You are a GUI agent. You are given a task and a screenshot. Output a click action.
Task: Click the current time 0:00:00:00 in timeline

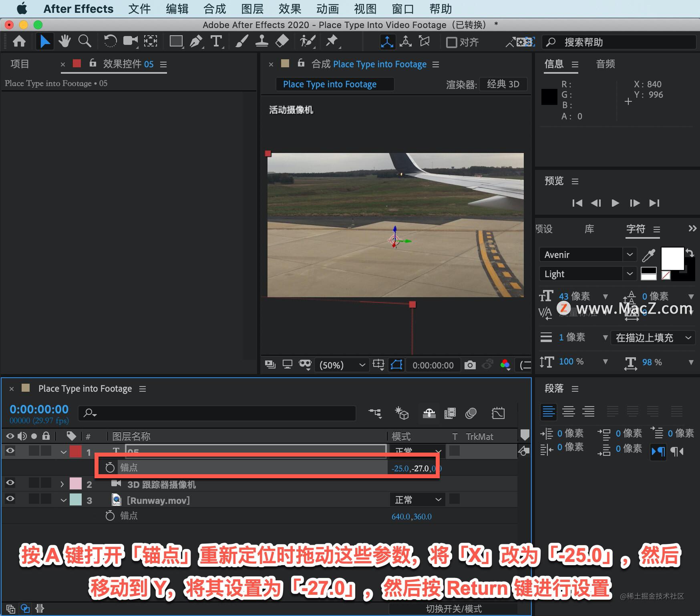(x=39, y=409)
